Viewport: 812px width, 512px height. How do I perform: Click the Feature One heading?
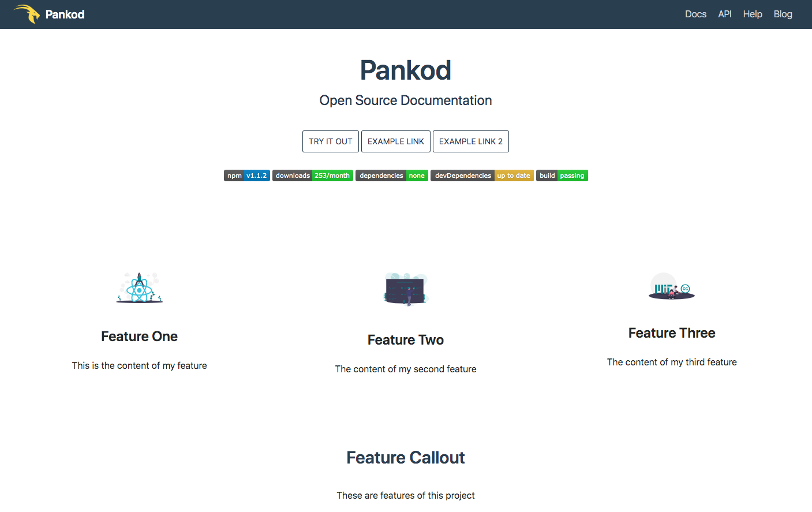tap(139, 337)
